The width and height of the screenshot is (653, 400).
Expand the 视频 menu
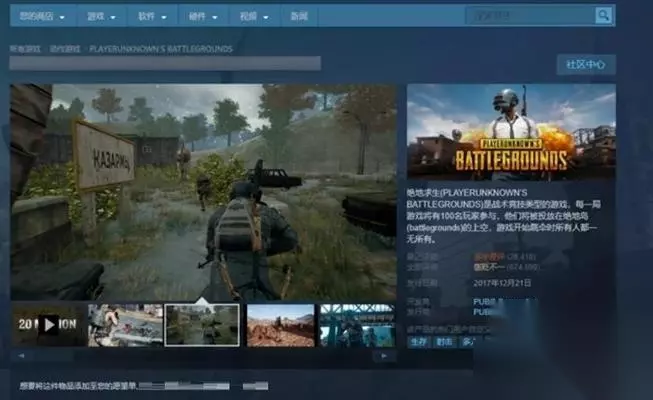[254, 16]
